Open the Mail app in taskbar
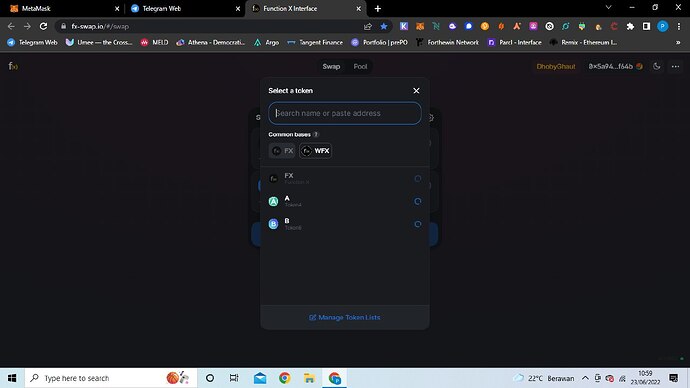 pos(260,378)
